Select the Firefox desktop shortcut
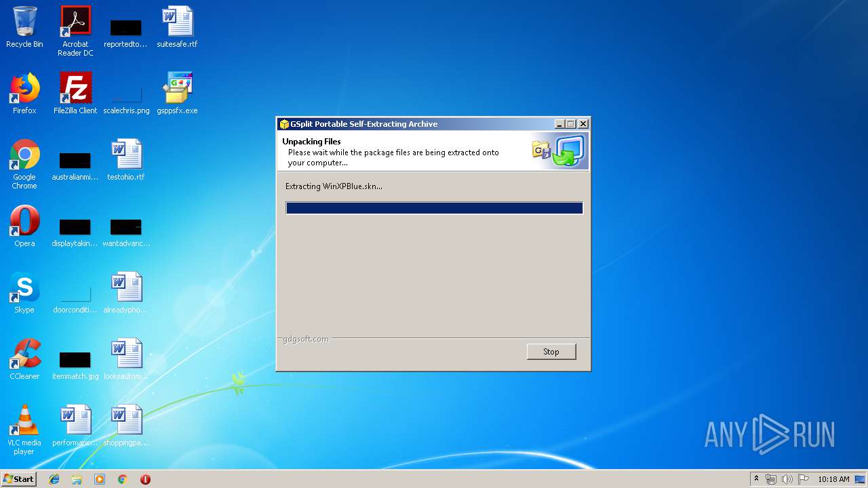The height and width of the screenshot is (488, 868). [x=24, y=94]
